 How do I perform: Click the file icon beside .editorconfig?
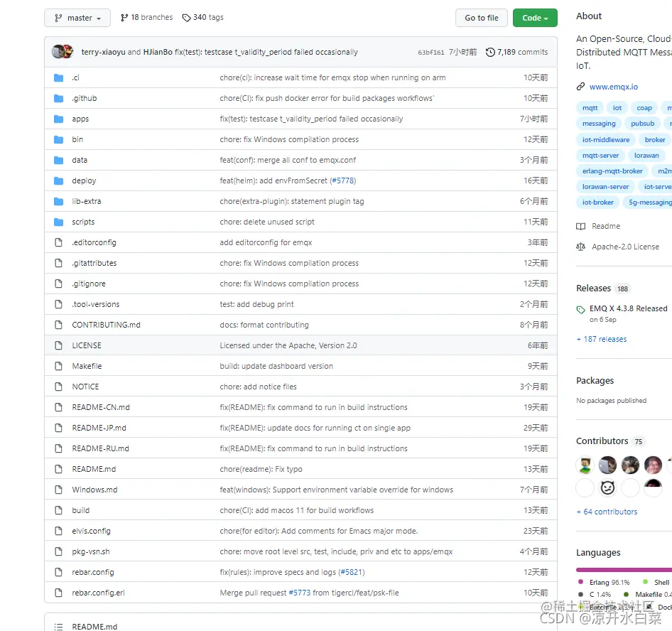59,242
